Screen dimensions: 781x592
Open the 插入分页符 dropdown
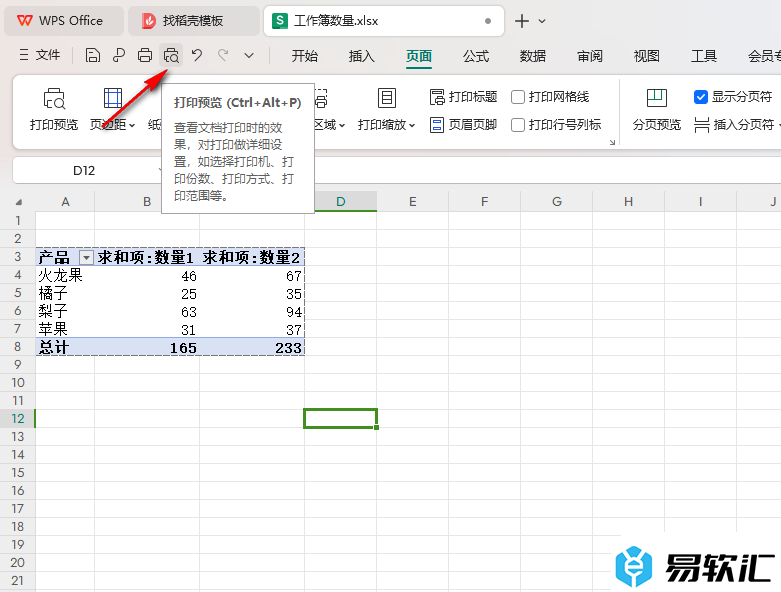[x=737, y=124]
